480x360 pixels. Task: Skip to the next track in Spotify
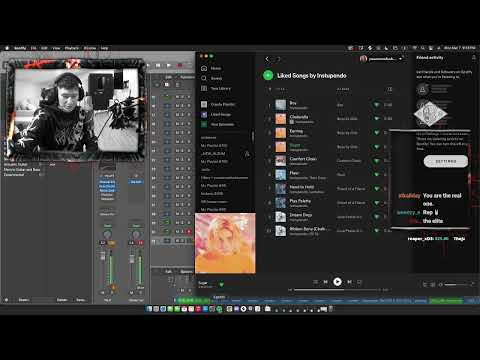[349, 282]
